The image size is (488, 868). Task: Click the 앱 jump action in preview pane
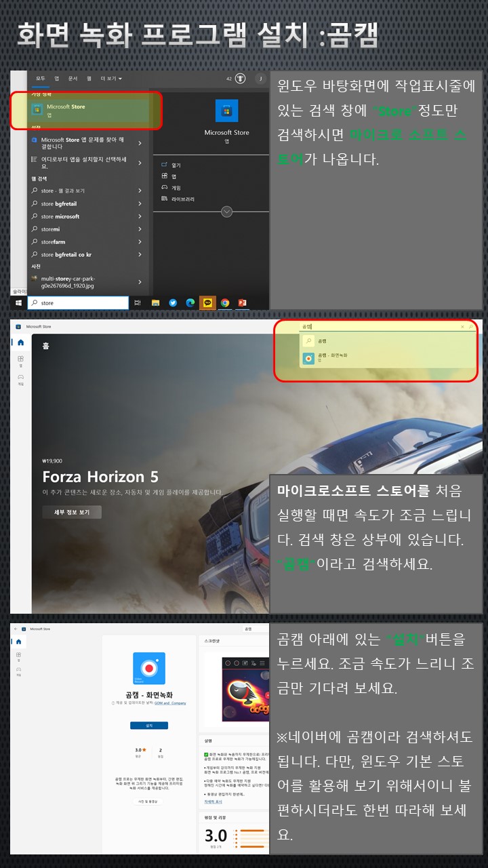coord(169,176)
